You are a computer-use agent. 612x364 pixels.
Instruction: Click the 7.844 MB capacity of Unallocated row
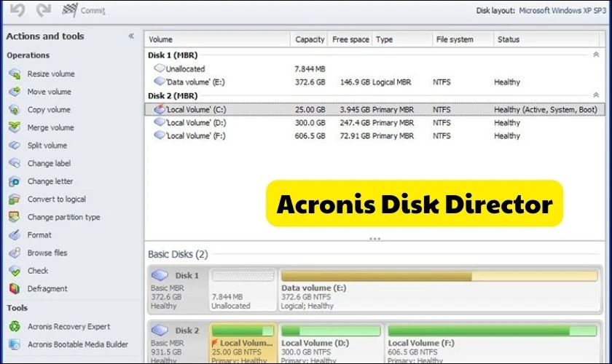(x=310, y=69)
